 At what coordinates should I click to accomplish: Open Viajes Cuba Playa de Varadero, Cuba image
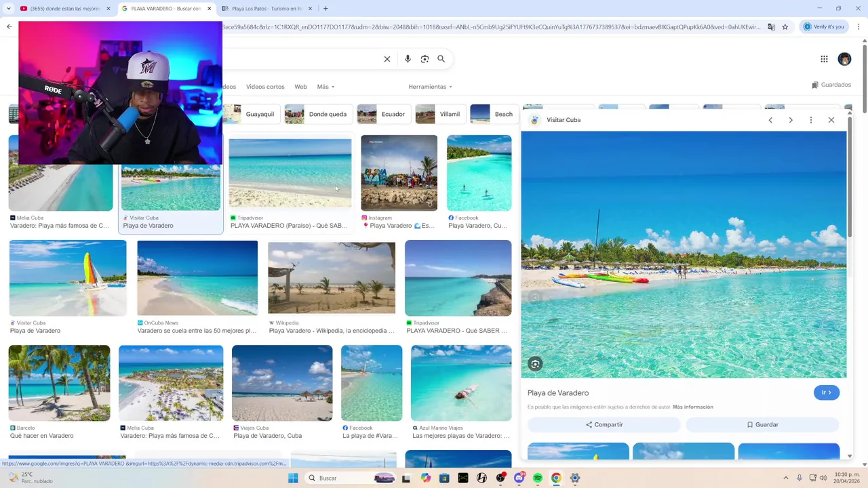(x=282, y=383)
